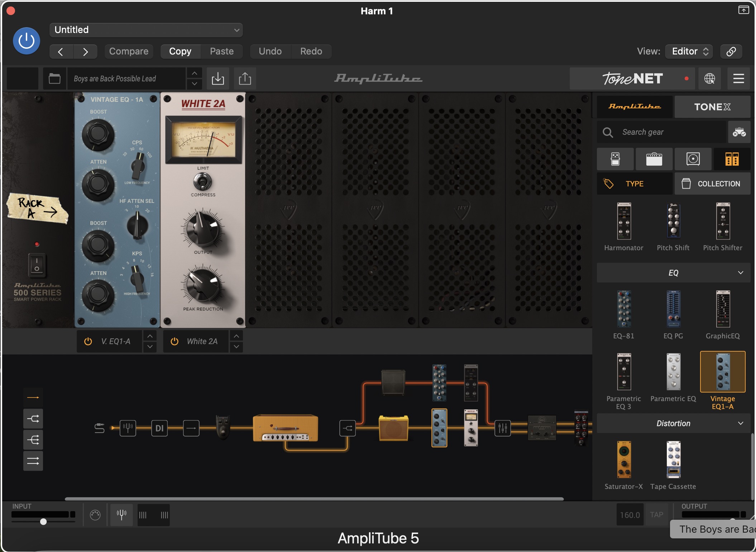Toggle White 2A module power
This screenshot has height=552, width=756.
(x=174, y=342)
